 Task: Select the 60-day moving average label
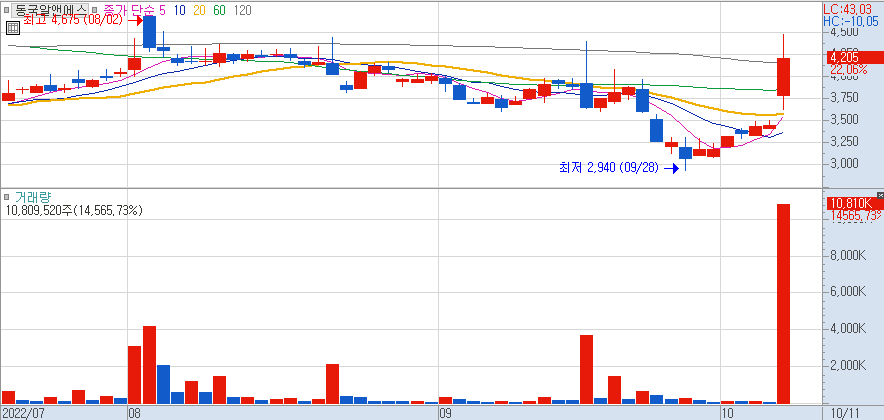pyautogui.click(x=219, y=10)
